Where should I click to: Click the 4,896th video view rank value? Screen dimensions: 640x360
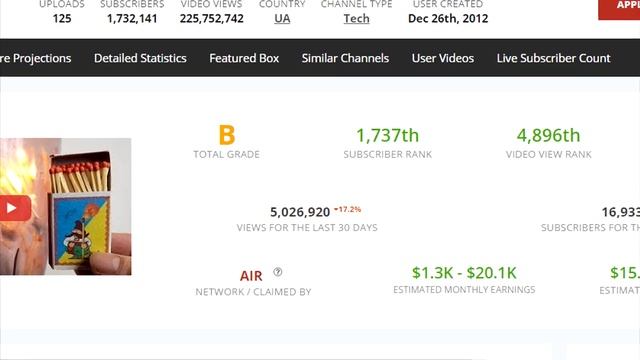(x=548, y=136)
